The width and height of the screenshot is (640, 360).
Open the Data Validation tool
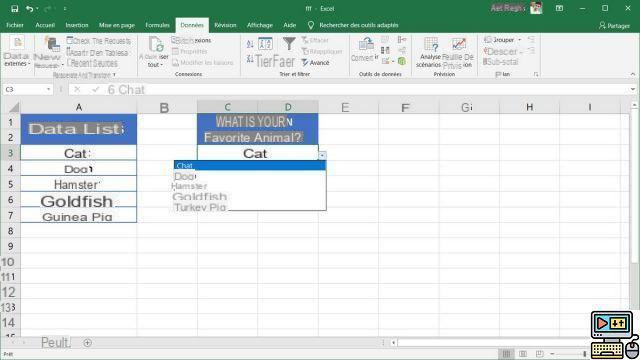[x=386, y=62]
